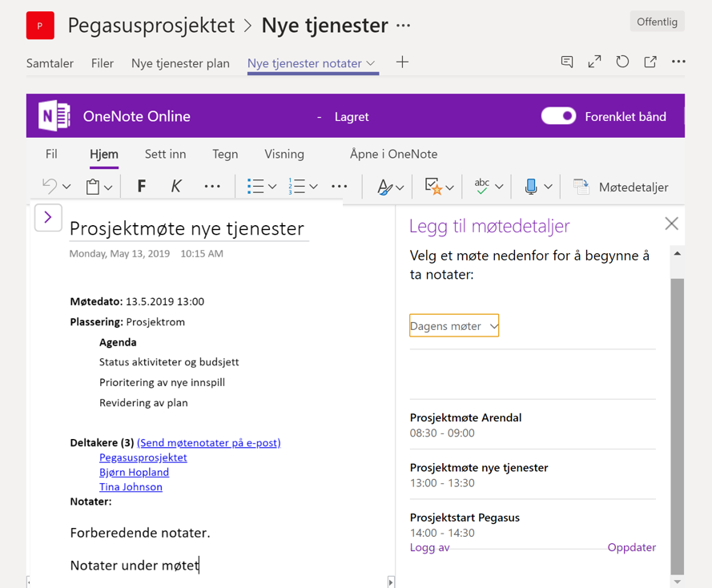Open numbered list style dropdown arrow
The image size is (712, 588).
pos(313,187)
